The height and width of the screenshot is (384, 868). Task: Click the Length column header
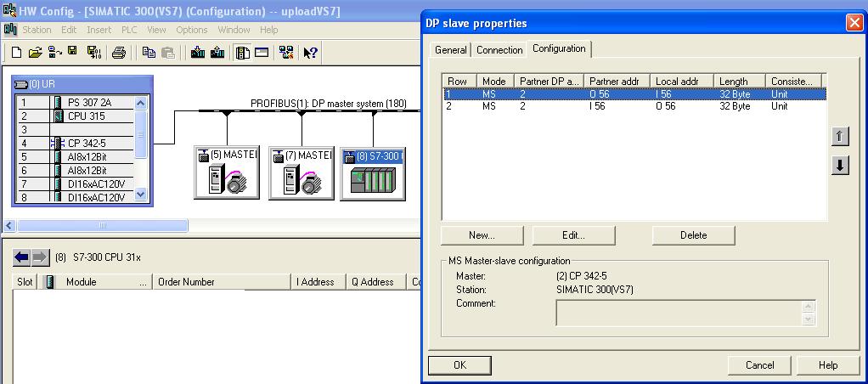click(x=739, y=82)
